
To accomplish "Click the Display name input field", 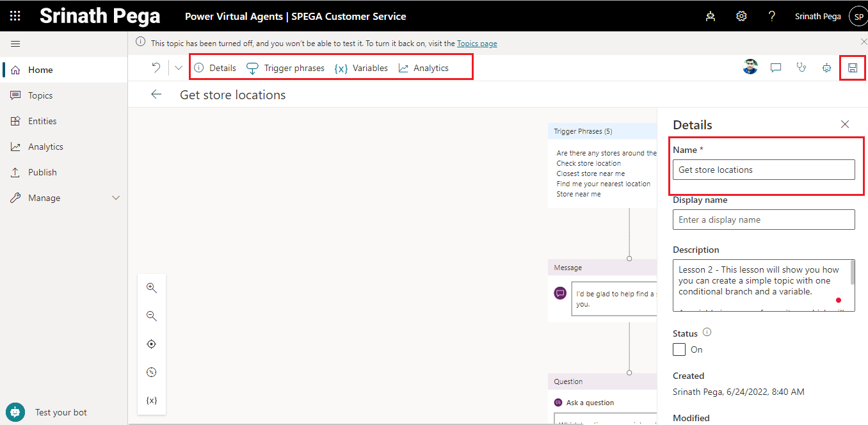I will click(x=764, y=220).
